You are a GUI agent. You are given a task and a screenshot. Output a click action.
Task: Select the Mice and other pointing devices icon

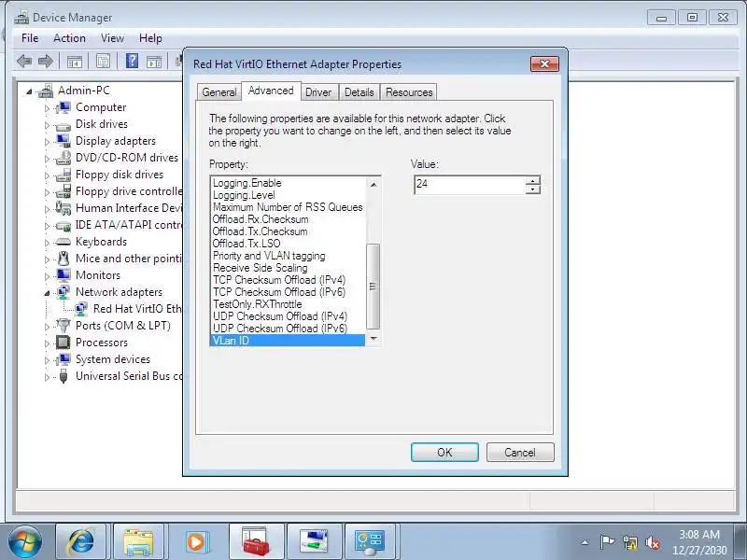(x=63, y=259)
